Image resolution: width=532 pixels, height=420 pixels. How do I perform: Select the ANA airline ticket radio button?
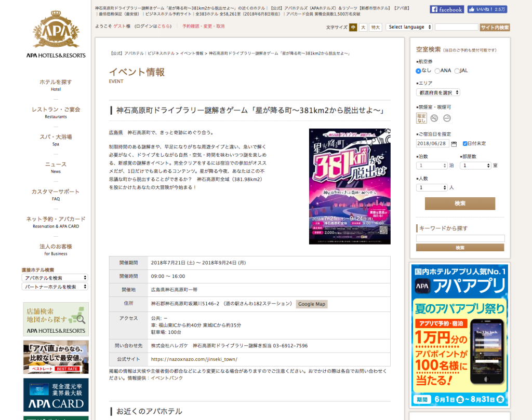pos(437,71)
